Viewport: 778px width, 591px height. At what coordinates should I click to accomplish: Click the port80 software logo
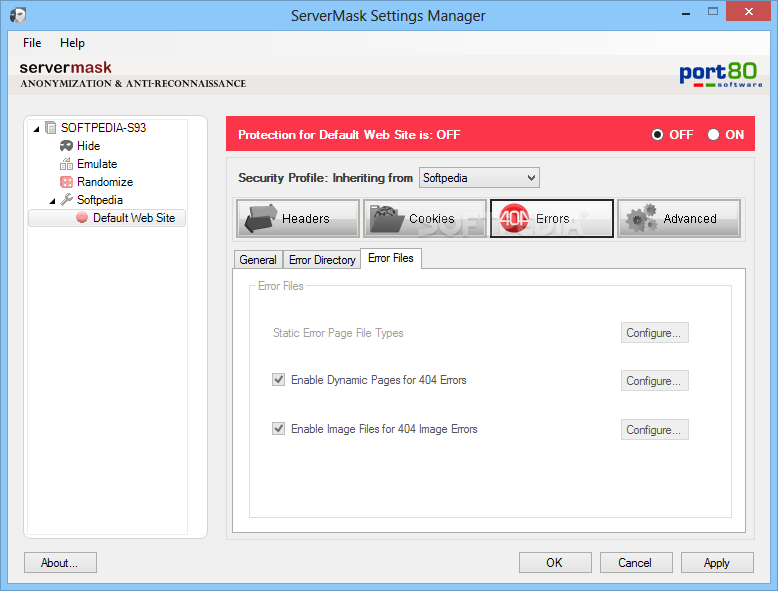pos(720,75)
